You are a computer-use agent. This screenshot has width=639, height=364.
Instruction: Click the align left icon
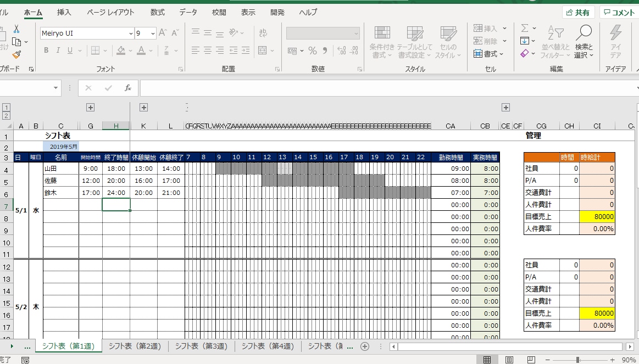[x=196, y=51]
